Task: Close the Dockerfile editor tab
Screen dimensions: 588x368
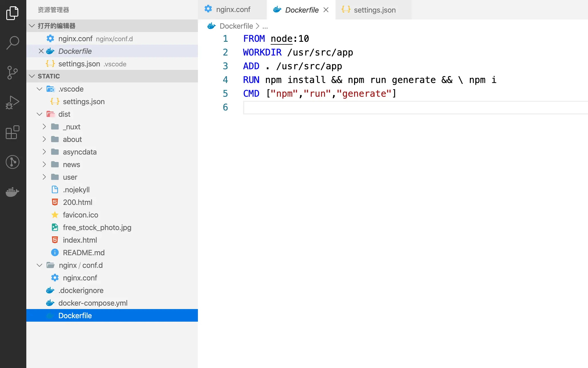Action: [x=326, y=10]
